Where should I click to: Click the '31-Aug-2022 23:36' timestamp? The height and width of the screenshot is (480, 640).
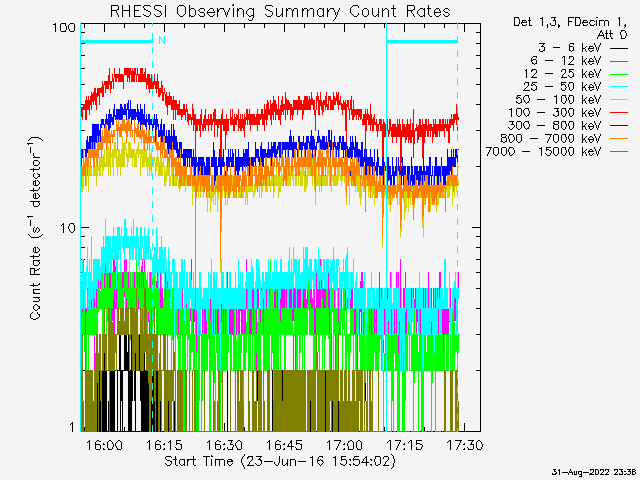[x=594, y=473]
